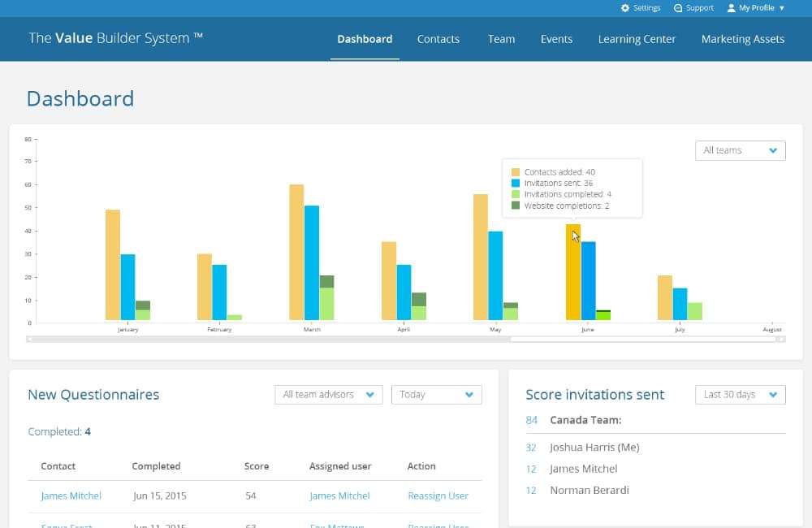Select June's yellow Contacts added bar
The height and width of the screenshot is (528, 812).
click(572, 272)
